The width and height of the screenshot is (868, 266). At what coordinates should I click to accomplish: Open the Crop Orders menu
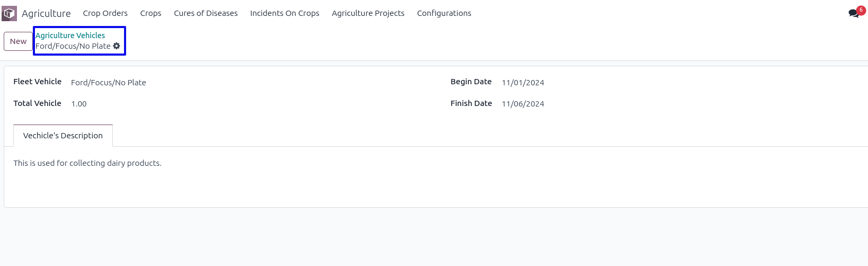(x=105, y=13)
